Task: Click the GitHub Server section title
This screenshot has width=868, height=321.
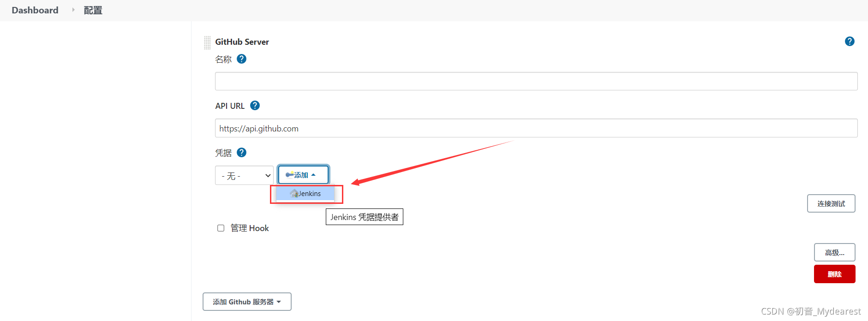Action: pyautogui.click(x=242, y=42)
